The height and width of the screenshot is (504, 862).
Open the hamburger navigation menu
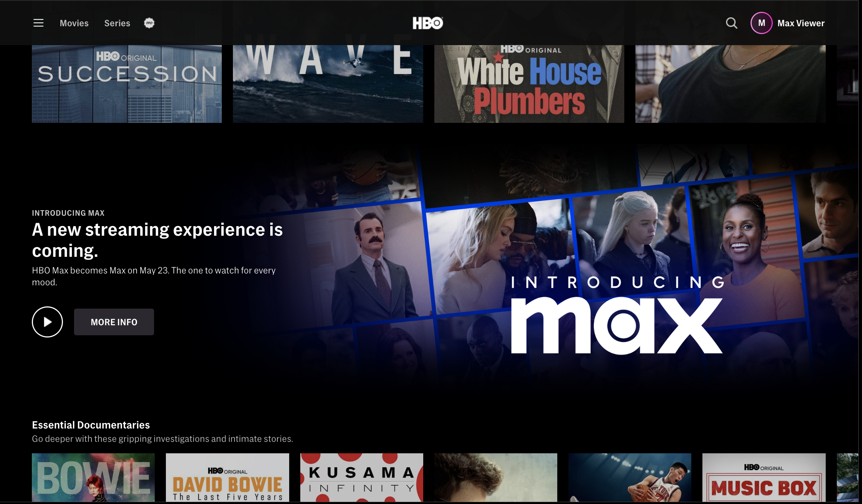(x=39, y=23)
